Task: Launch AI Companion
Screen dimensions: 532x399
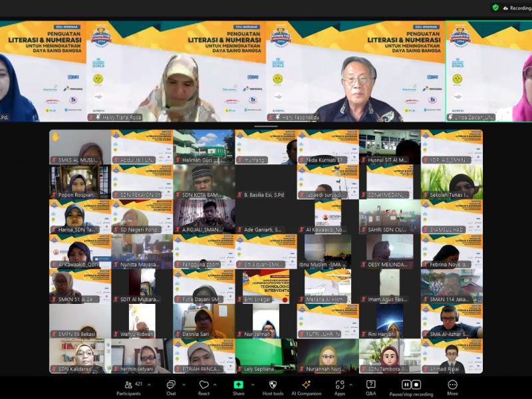Action: coord(306,386)
